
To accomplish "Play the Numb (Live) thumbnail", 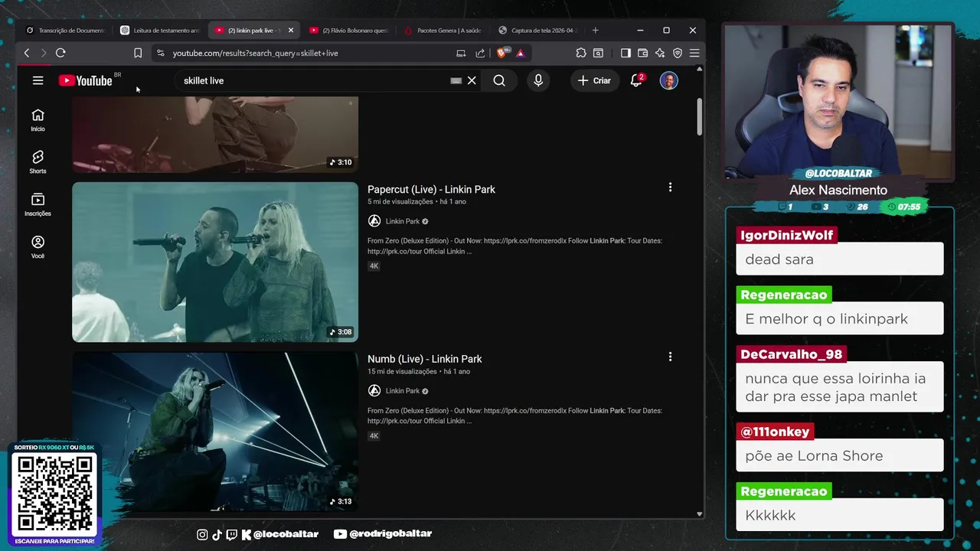I will coord(215,432).
